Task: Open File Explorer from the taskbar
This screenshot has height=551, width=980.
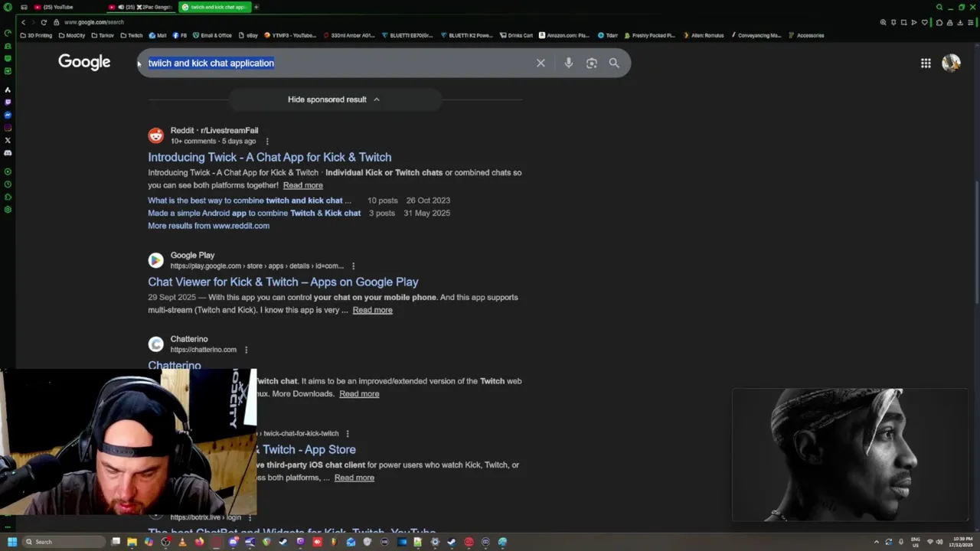Action: pyautogui.click(x=132, y=542)
